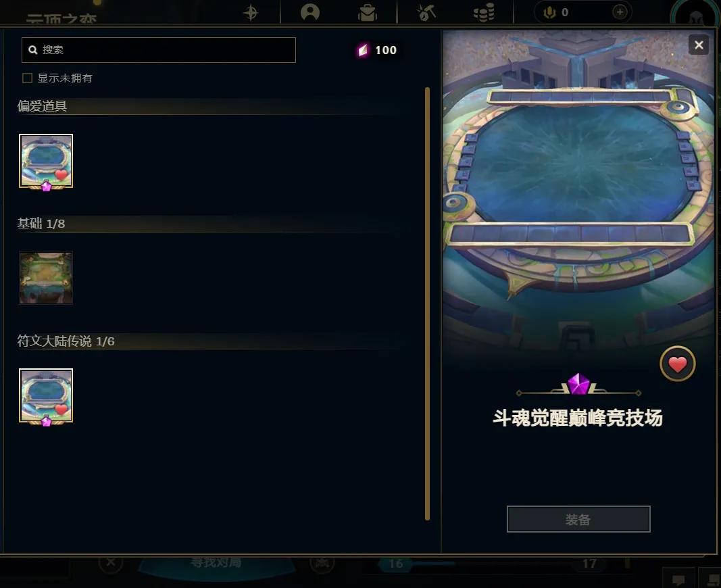Screen dimensions: 721x588
Task: Select the basic arena thumbnail under 基础
Action: pos(46,278)
